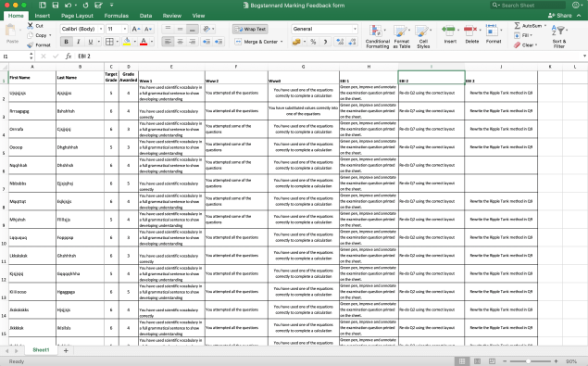Expand the borders dropdown arrow
The height and width of the screenshot is (366, 588).
[118, 42]
